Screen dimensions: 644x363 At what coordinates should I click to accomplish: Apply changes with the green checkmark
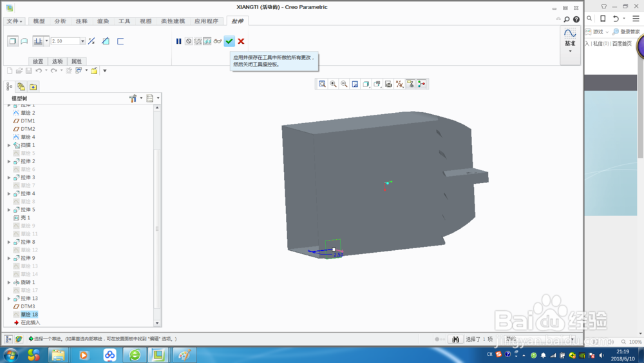tap(229, 41)
